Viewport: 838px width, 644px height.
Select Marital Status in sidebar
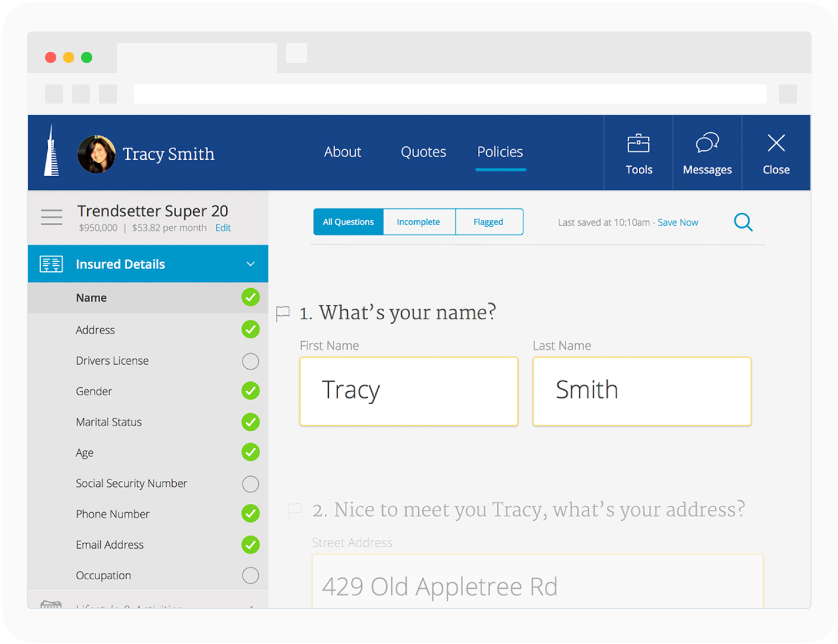click(x=109, y=422)
